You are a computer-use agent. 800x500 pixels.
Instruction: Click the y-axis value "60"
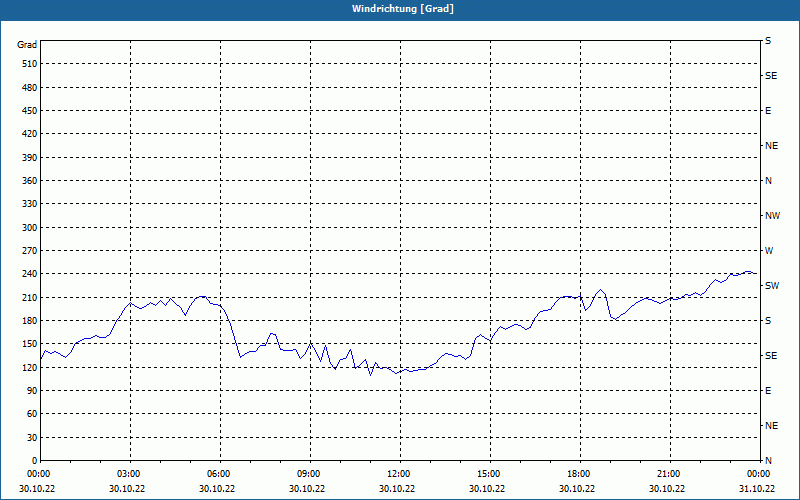pos(32,414)
